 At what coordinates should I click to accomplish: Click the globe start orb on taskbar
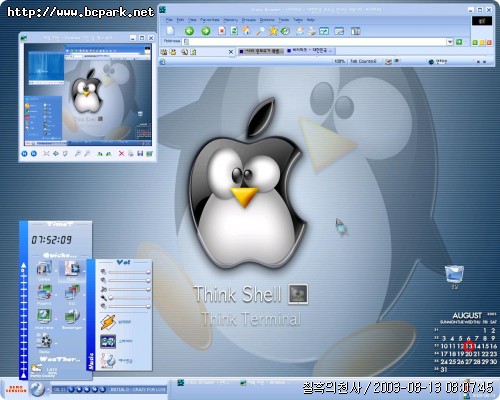click(37, 389)
